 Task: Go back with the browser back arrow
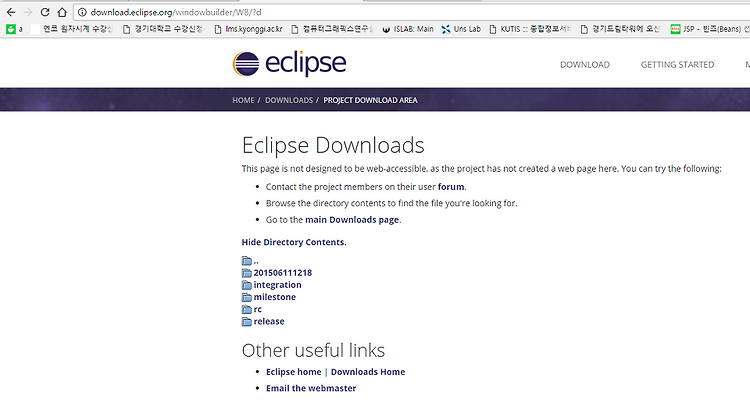click(11, 12)
